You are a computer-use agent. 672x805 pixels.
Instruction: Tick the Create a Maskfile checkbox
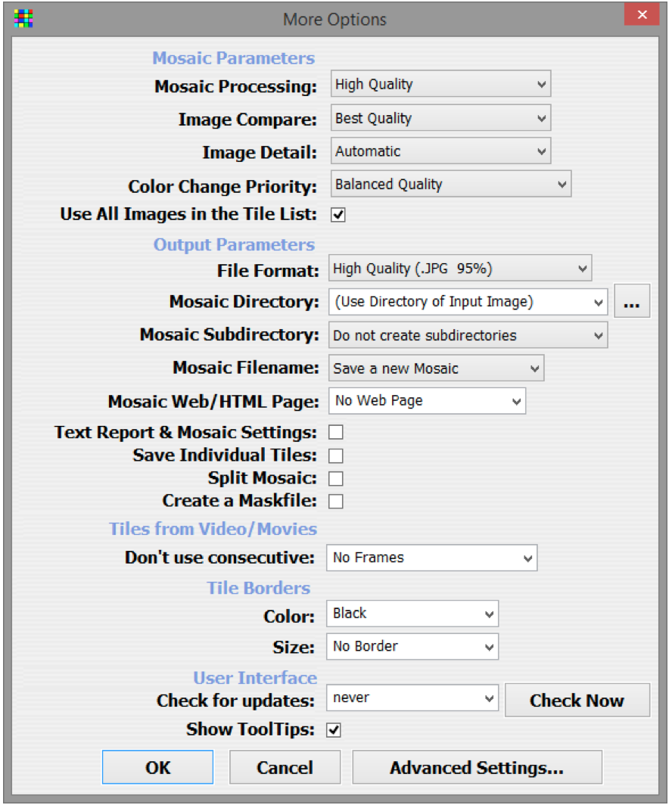[336, 501]
